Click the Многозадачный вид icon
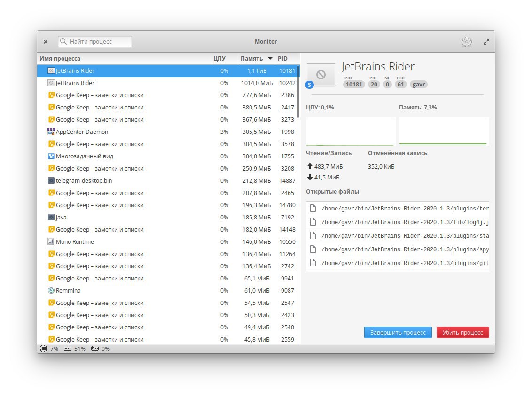 tap(51, 156)
